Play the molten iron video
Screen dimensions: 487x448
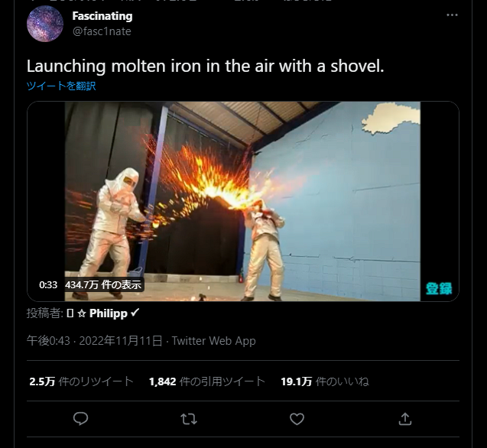(x=242, y=201)
